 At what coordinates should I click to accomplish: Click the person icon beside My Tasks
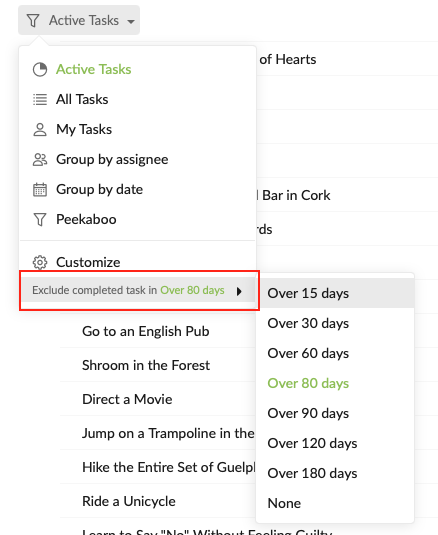(x=40, y=130)
